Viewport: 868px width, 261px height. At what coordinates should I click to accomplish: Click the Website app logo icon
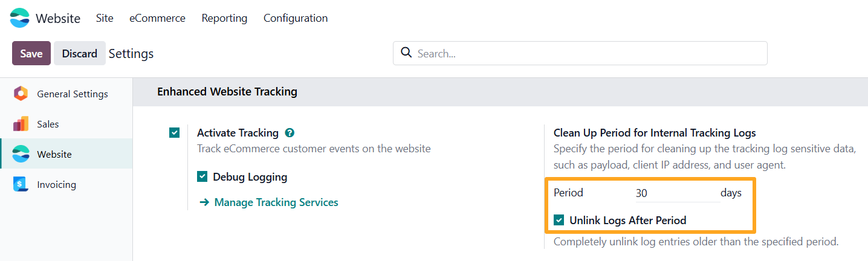20,18
